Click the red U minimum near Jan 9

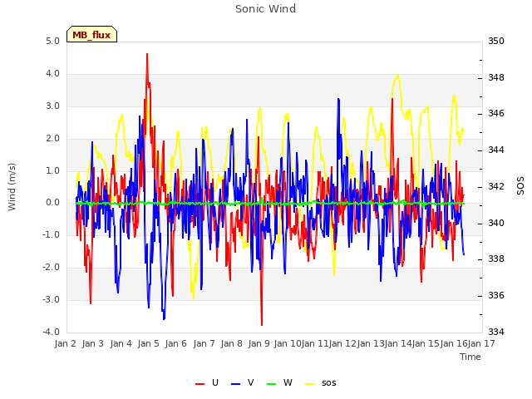tap(262, 325)
